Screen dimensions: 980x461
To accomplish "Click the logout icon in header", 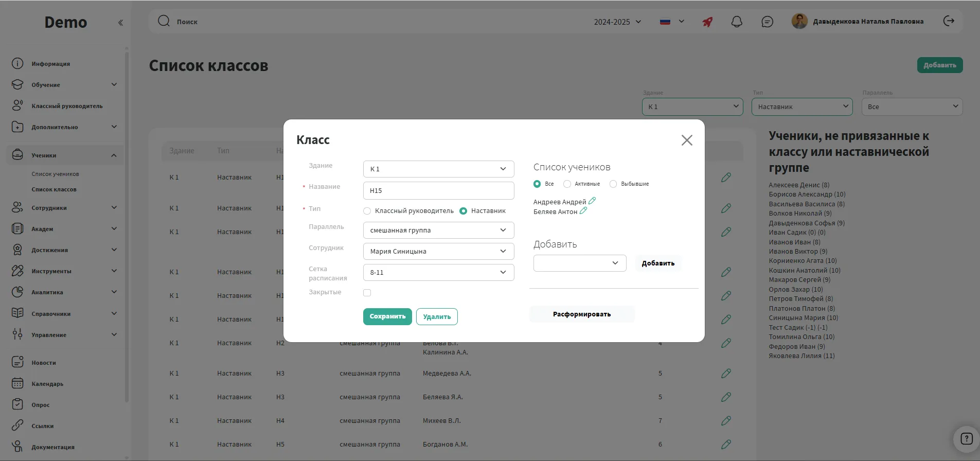I will [x=949, y=21].
